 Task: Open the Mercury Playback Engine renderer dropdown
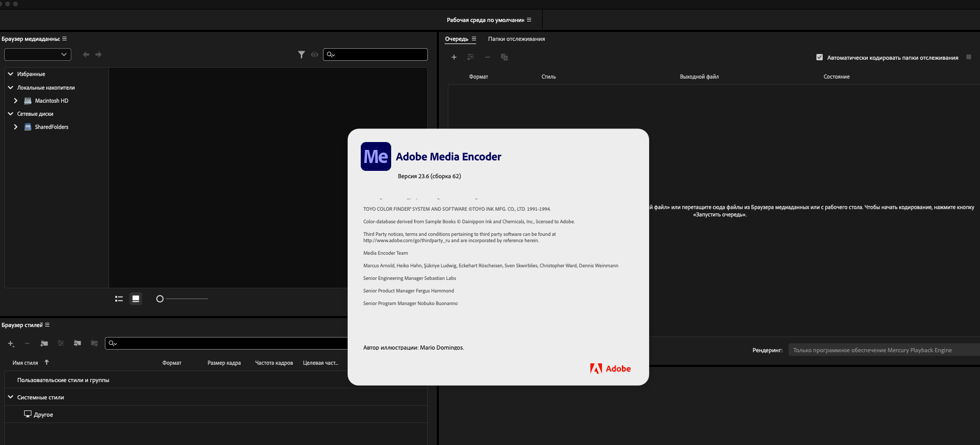[883, 350]
